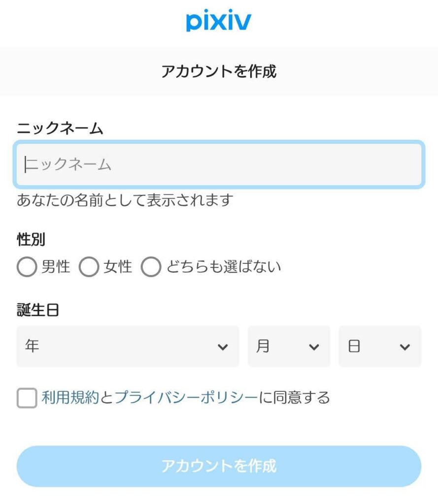Screen dimensions: 438x504
Task: Open the 月 birth month selector
Action: tap(288, 346)
